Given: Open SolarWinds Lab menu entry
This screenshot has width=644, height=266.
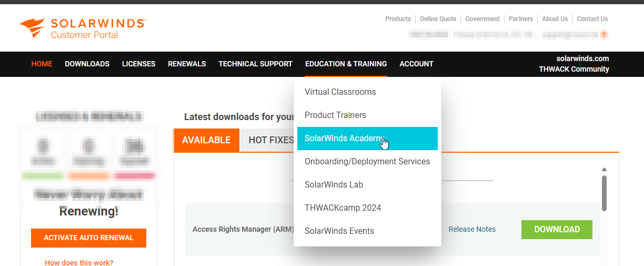Looking at the screenshot, I should pyautogui.click(x=367, y=184).
